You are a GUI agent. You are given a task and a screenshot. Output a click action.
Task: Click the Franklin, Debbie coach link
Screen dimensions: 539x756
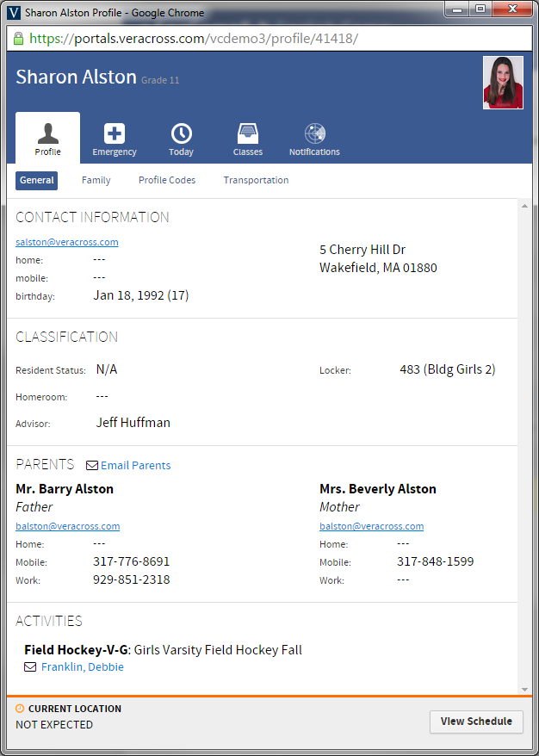coord(83,667)
